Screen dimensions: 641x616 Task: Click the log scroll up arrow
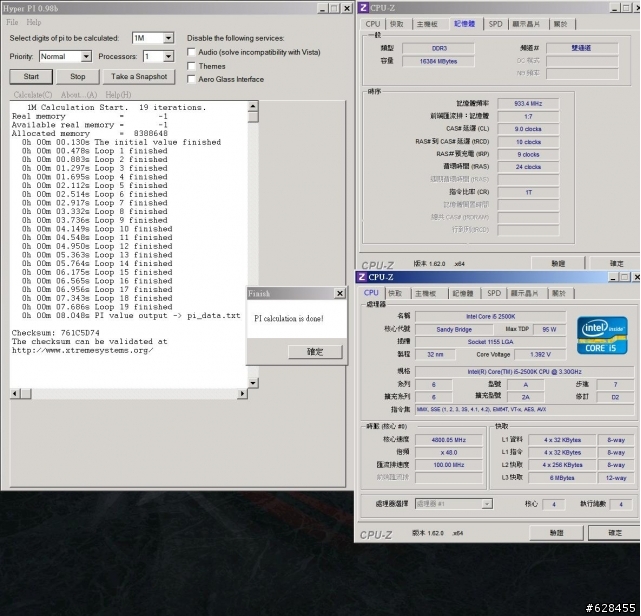[253, 106]
